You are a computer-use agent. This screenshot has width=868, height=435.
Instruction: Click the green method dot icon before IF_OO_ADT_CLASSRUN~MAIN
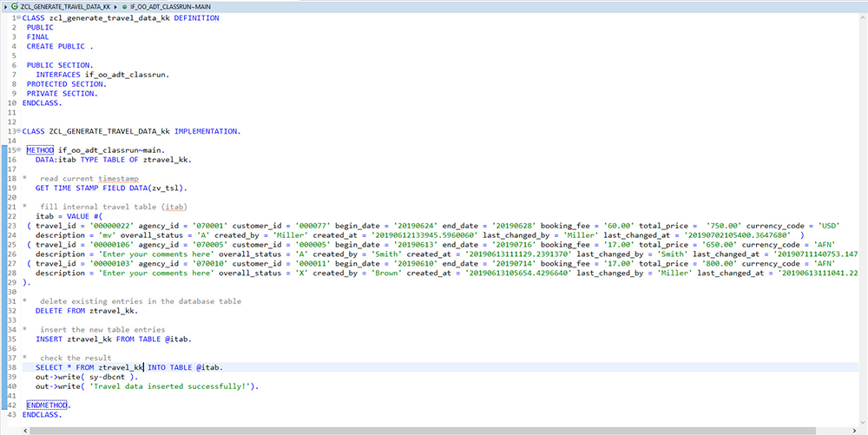(125, 5)
